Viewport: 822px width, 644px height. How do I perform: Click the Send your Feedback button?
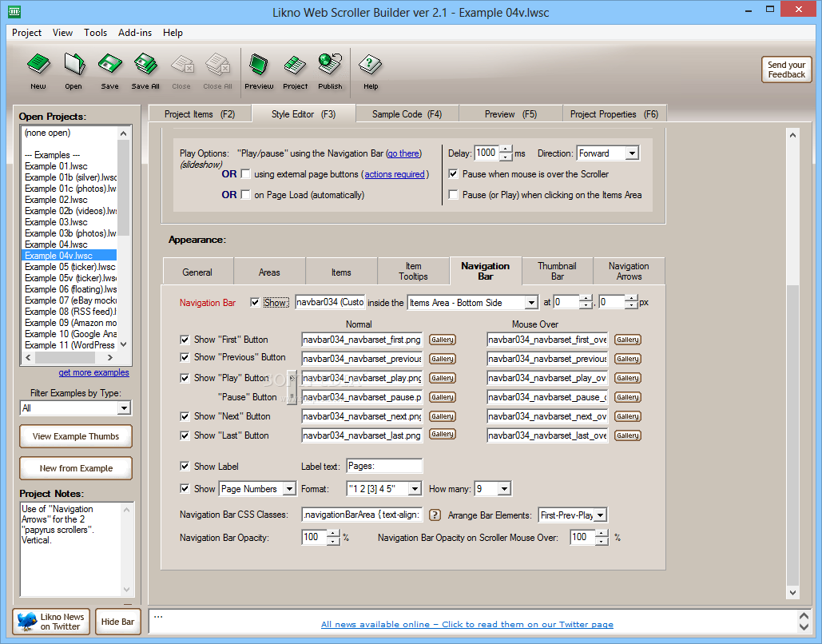(x=786, y=70)
